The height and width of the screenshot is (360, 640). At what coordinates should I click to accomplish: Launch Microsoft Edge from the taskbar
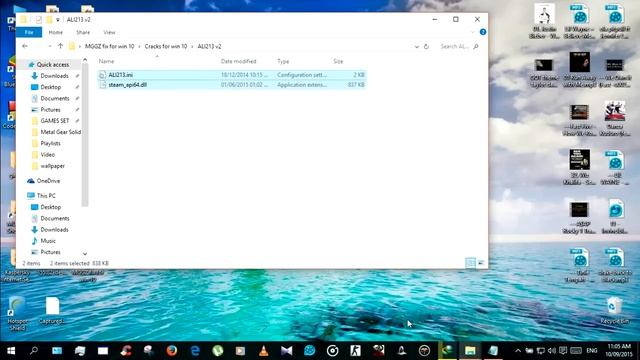pyautogui.click(x=195, y=351)
